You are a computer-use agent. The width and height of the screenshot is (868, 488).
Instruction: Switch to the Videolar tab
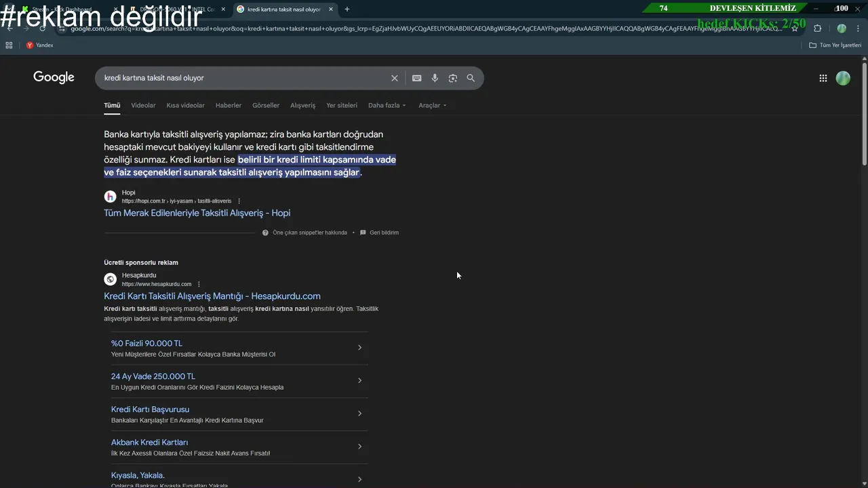click(143, 106)
